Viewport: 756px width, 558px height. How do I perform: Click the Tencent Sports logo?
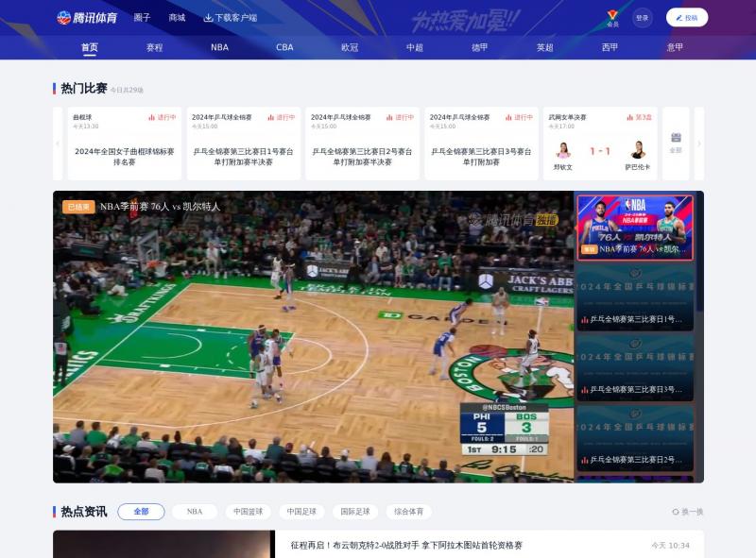click(87, 18)
